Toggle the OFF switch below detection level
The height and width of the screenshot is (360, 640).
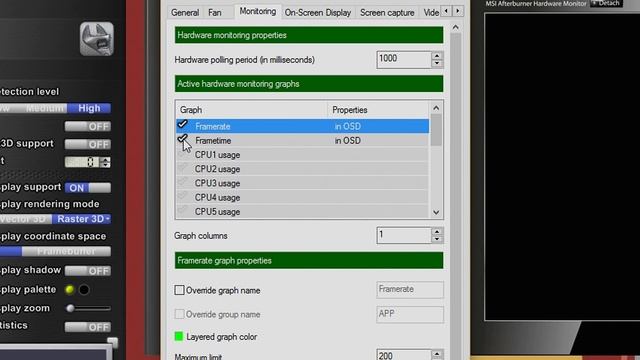88,127
